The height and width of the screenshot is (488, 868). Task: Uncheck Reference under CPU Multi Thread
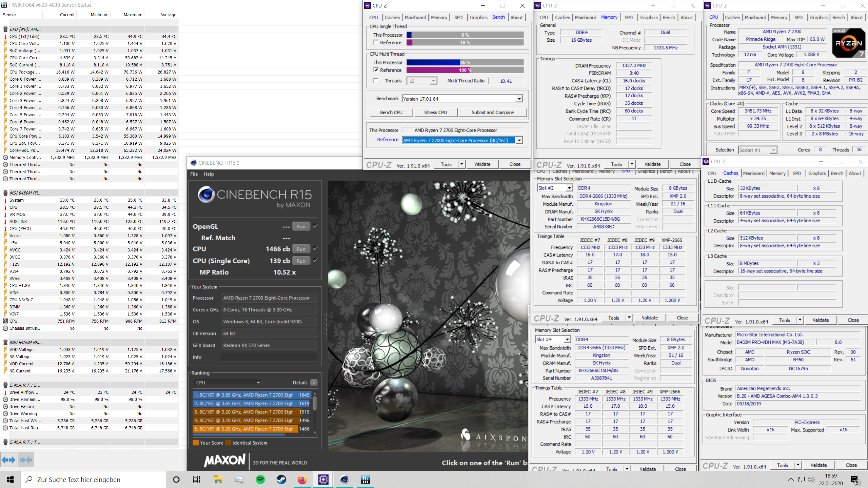coord(376,70)
